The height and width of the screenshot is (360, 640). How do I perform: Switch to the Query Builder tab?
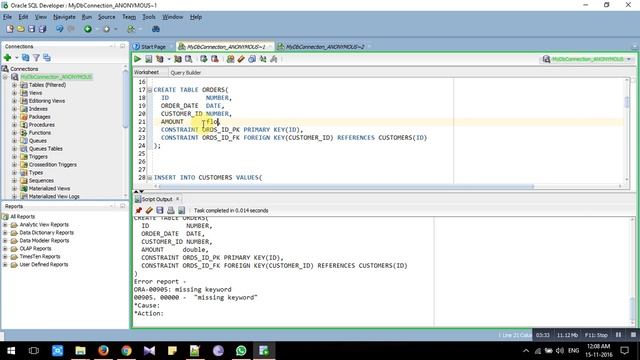pyautogui.click(x=186, y=73)
